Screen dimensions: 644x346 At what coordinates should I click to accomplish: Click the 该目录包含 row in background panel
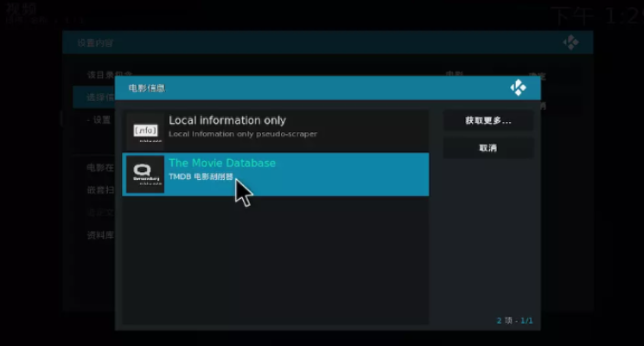[100, 75]
